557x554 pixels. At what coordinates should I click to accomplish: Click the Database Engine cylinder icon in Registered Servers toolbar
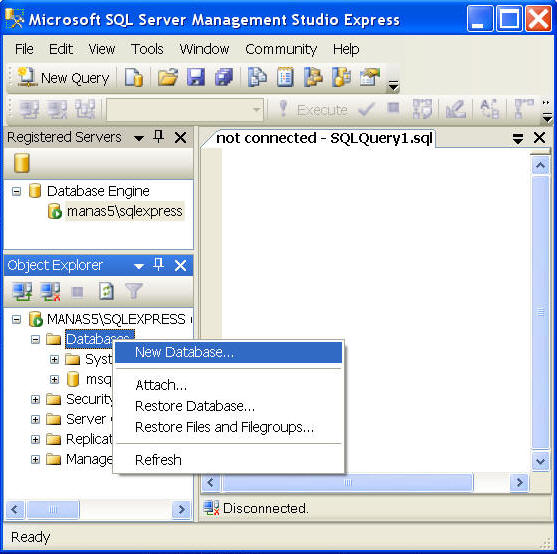(x=22, y=163)
